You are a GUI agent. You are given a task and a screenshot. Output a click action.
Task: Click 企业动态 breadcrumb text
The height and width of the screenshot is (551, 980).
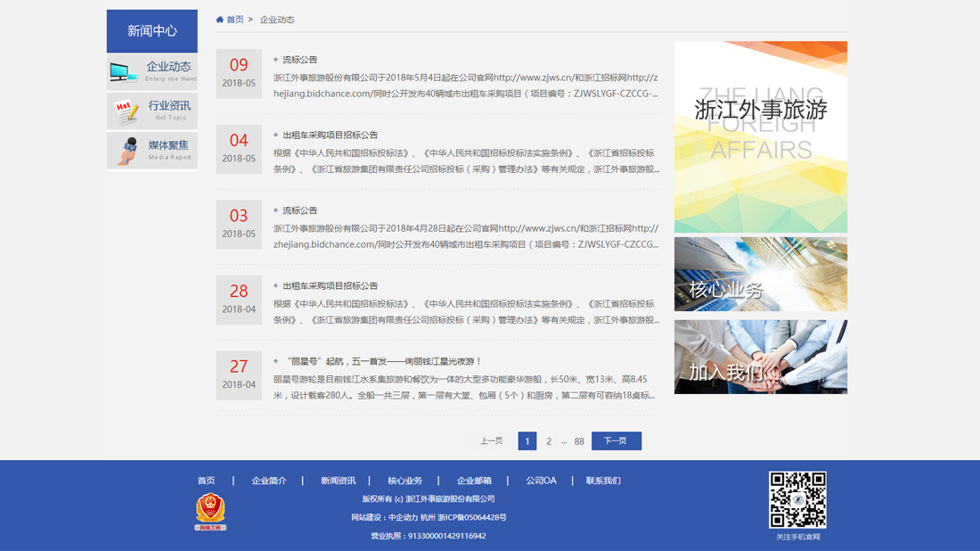point(277,20)
